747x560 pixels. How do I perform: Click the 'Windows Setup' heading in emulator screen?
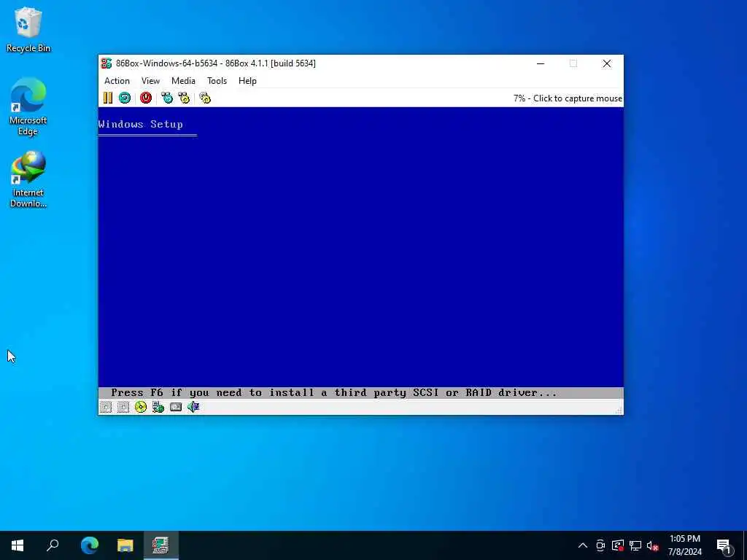(141, 124)
